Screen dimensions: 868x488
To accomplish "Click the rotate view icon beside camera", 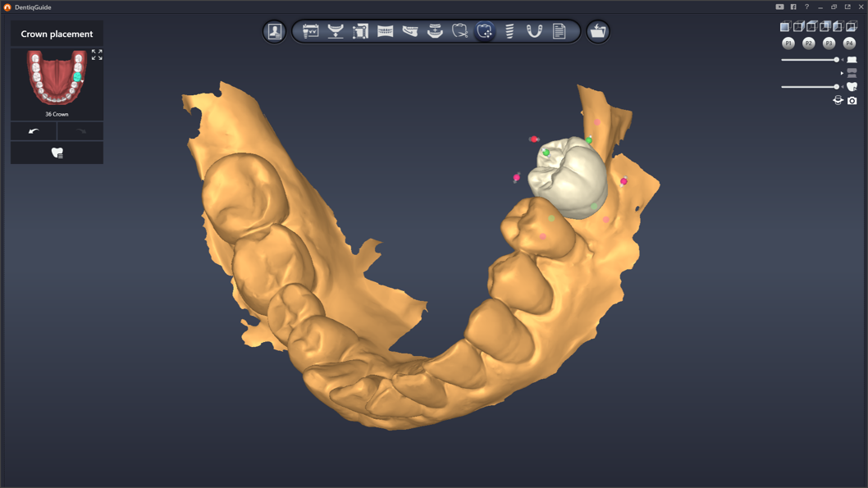I will pos(838,100).
